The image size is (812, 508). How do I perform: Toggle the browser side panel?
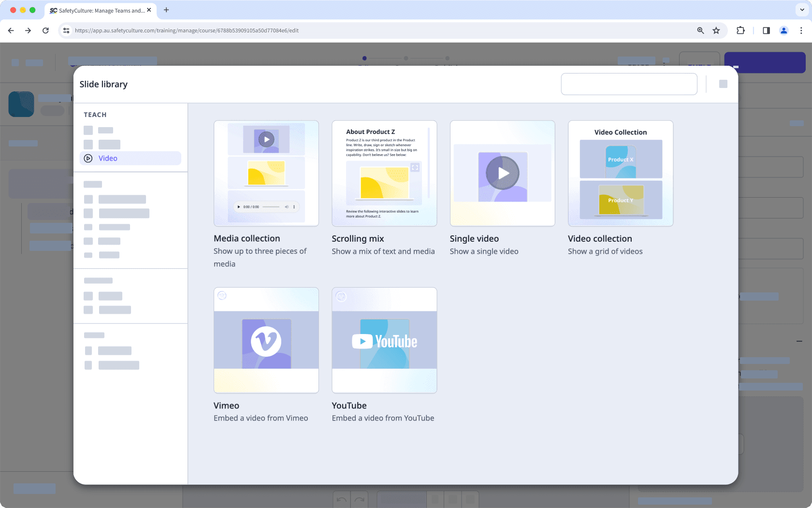[766, 30]
